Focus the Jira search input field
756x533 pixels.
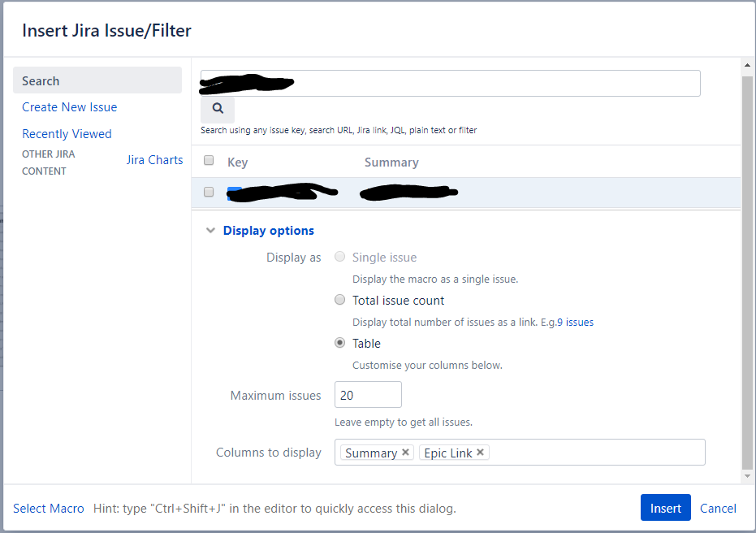point(451,84)
